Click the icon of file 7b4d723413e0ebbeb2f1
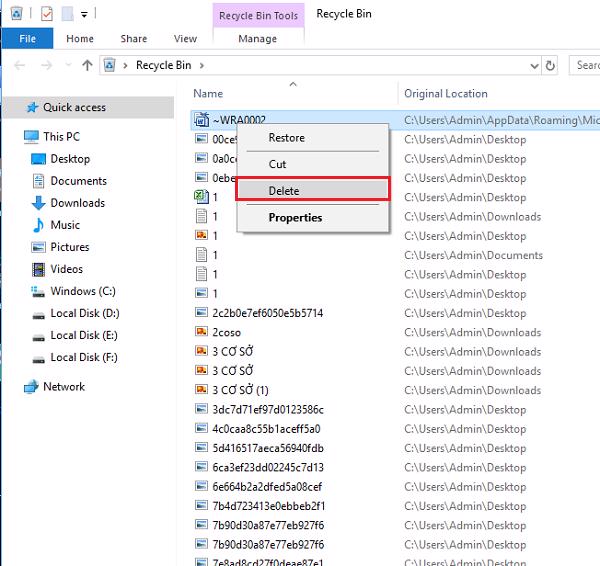Image resolution: width=600 pixels, height=566 pixels. coord(201,505)
